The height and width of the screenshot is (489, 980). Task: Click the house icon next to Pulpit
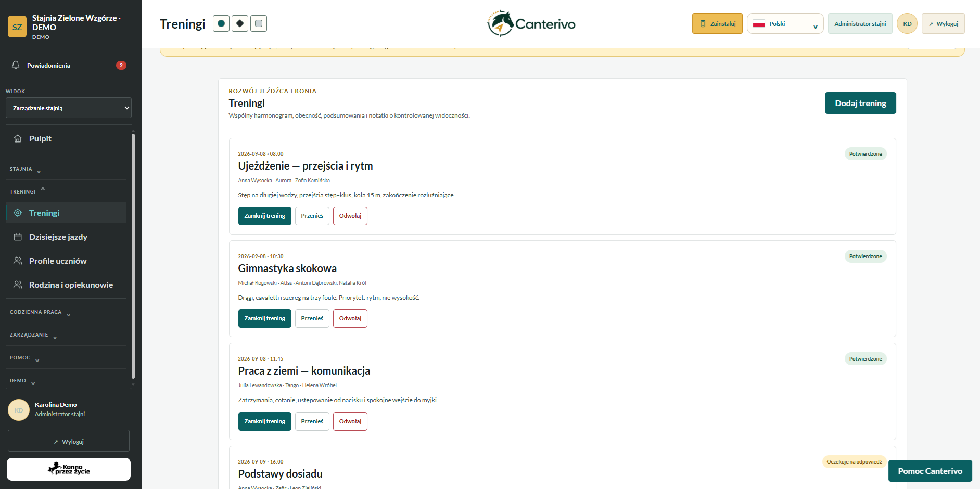tap(18, 138)
